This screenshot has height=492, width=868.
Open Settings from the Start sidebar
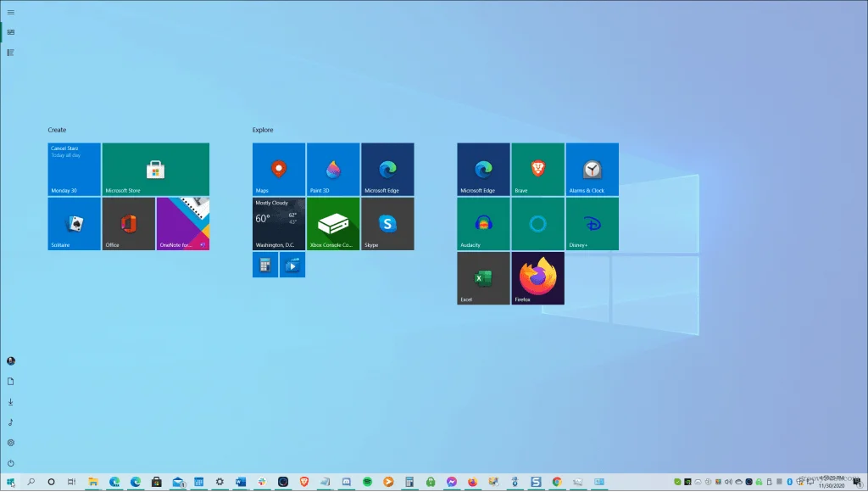10,444
